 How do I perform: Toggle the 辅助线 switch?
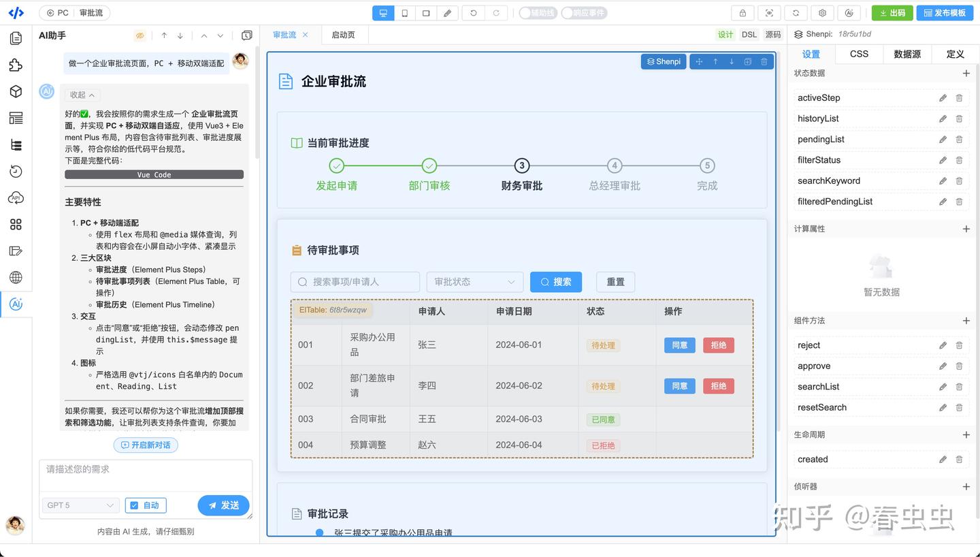538,13
